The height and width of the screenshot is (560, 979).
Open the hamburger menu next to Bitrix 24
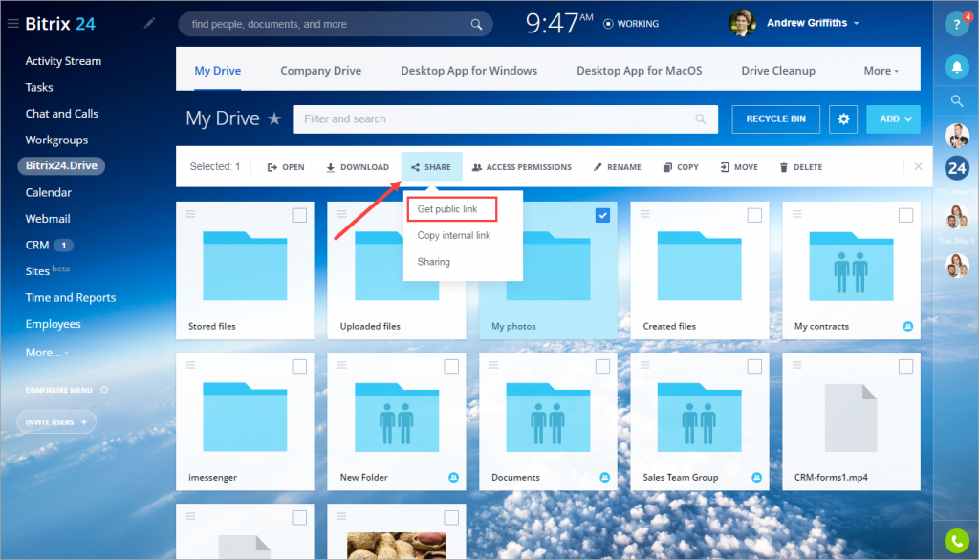(x=12, y=24)
